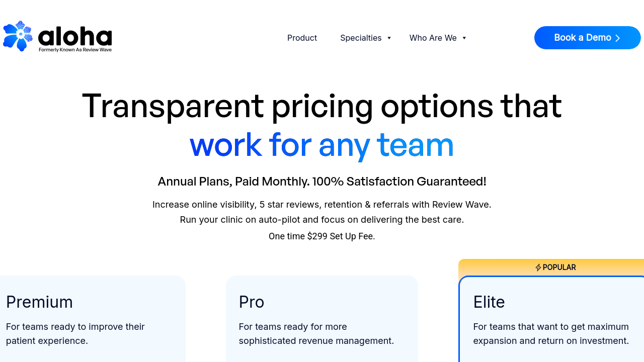This screenshot has width=644, height=362.
Task: Expand the Specialties dropdown arrow
Action: click(x=389, y=38)
